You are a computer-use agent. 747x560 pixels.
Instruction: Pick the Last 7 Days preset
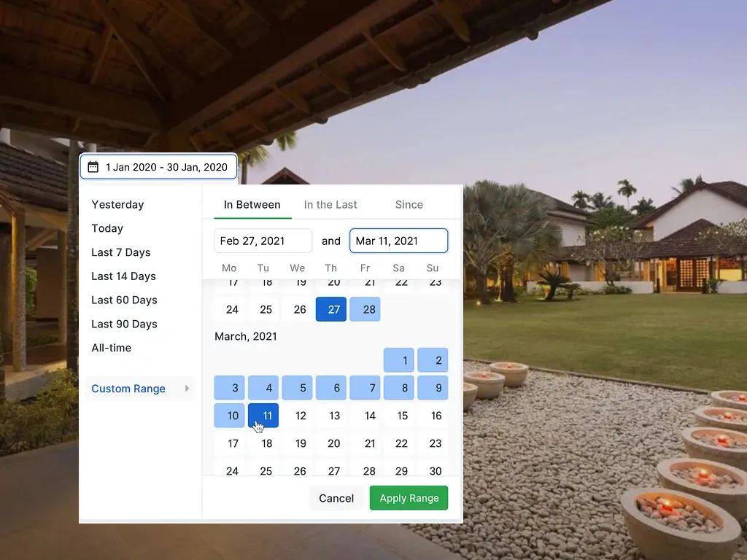pyautogui.click(x=121, y=252)
